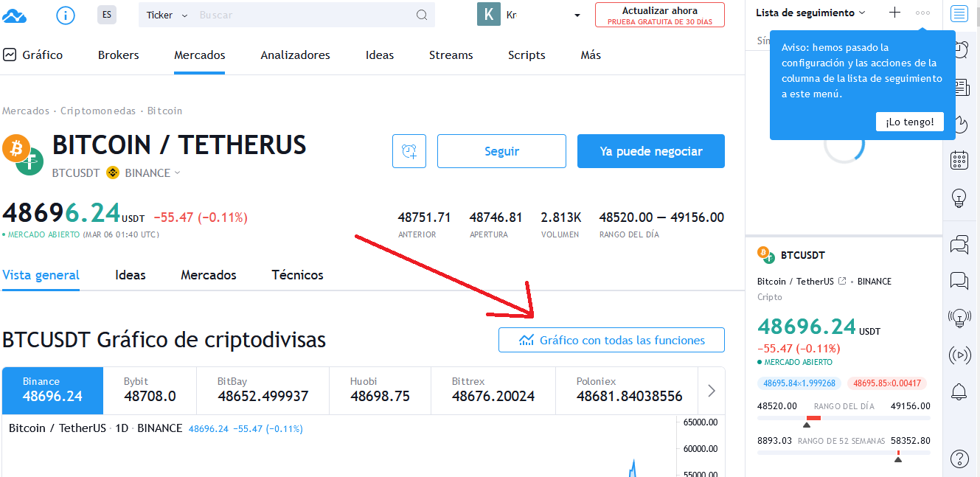Open private chats sidebar icon

959,280
